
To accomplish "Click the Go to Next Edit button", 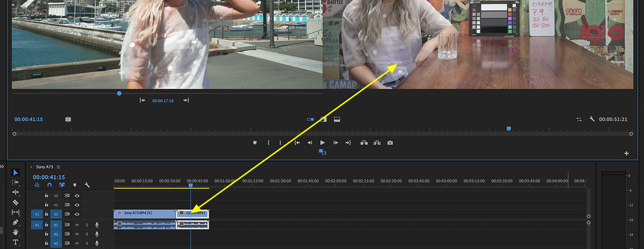I will click(x=186, y=100).
